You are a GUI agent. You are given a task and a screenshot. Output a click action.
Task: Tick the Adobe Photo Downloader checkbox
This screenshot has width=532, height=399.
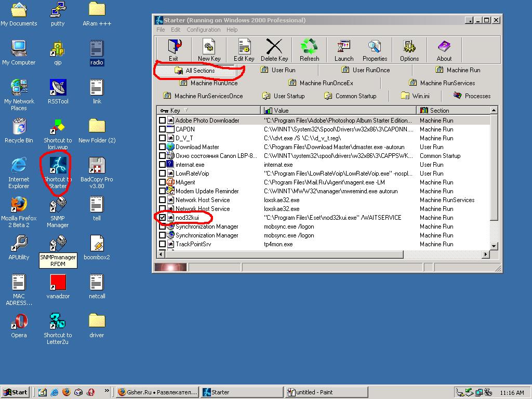coord(163,121)
